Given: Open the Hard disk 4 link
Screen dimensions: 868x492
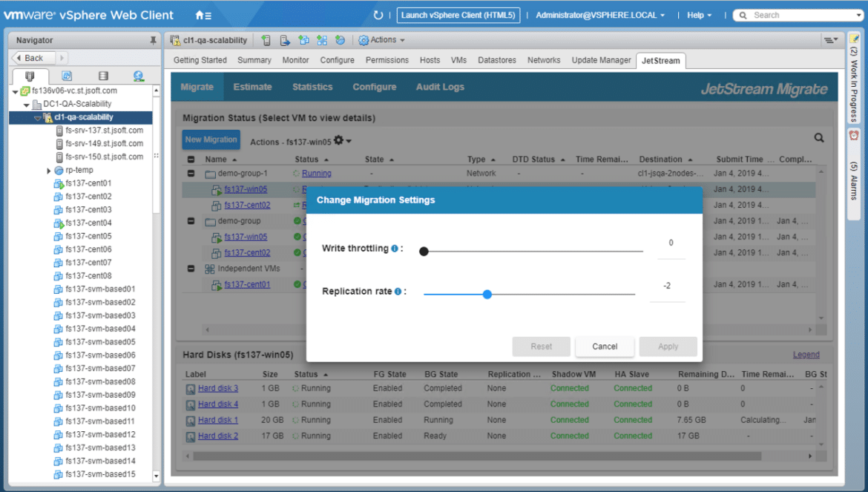Looking at the screenshot, I should 218,404.
